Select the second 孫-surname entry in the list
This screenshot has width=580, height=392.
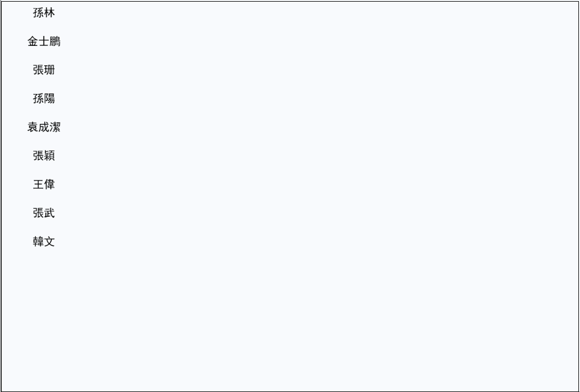pos(44,98)
